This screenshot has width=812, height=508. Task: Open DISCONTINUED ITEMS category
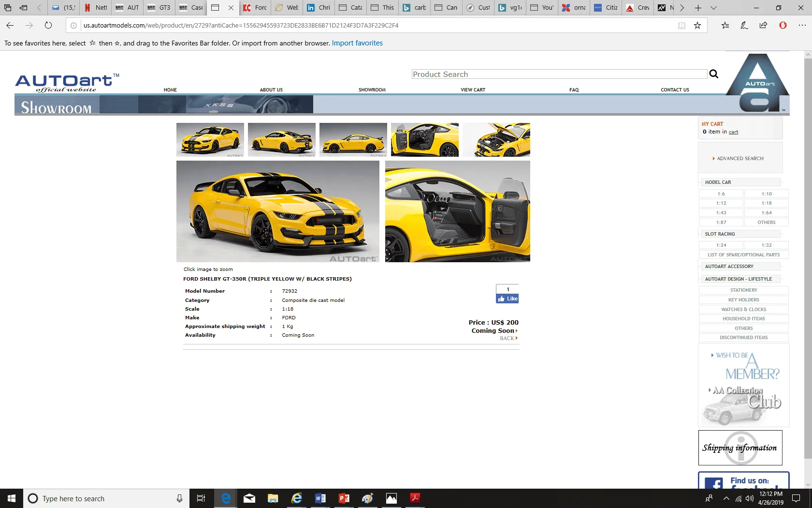pyautogui.click(x=743, y=338)
